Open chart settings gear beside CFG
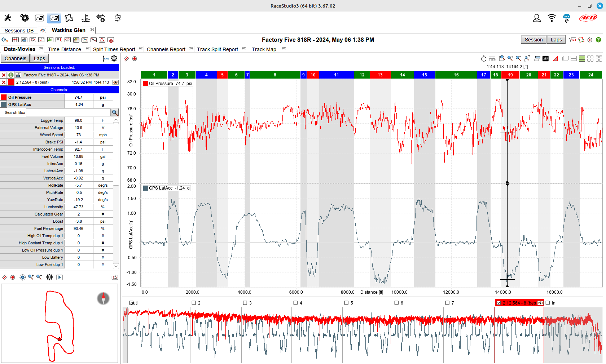606x364 pixels. tap(114, 58)
